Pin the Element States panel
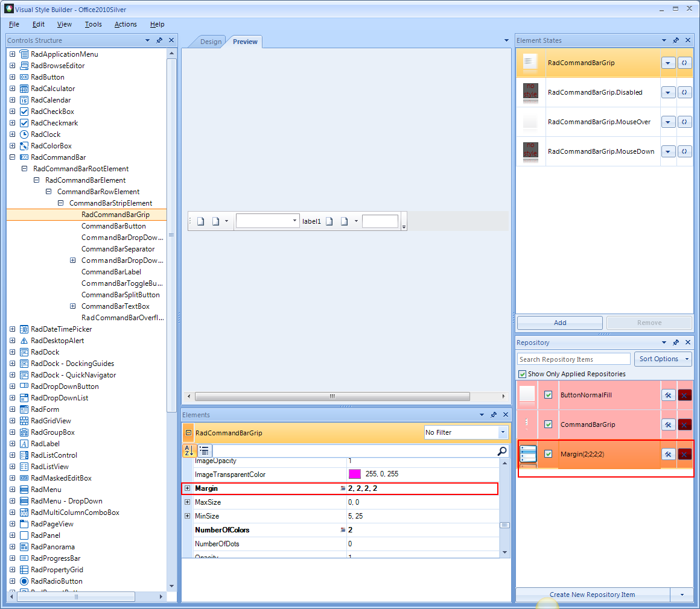700x609 pixels. tap(676, 40)
